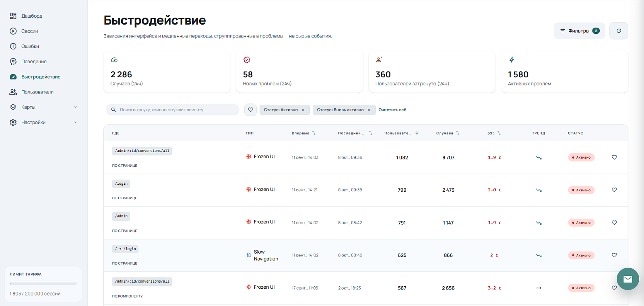This screenshot has width=644, height=306.
Task: Sort by Пользователи column arrow
Action: (x=417, y=133)
